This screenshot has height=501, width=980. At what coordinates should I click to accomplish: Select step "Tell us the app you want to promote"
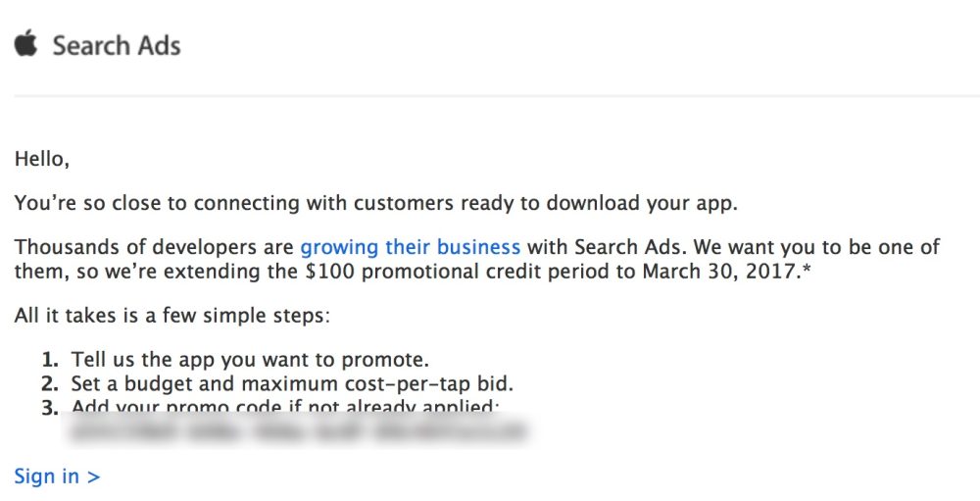coord(249,359)
